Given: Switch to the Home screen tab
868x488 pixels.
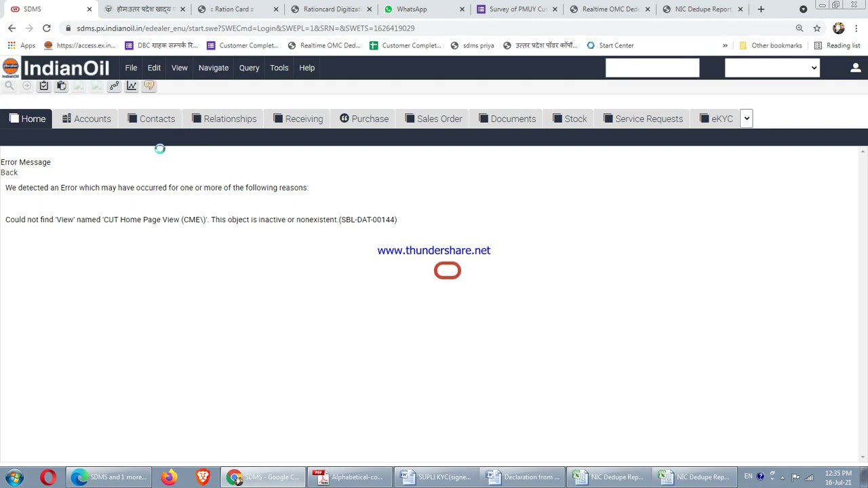Looking at the screenshot, I should tap(27, 119).
